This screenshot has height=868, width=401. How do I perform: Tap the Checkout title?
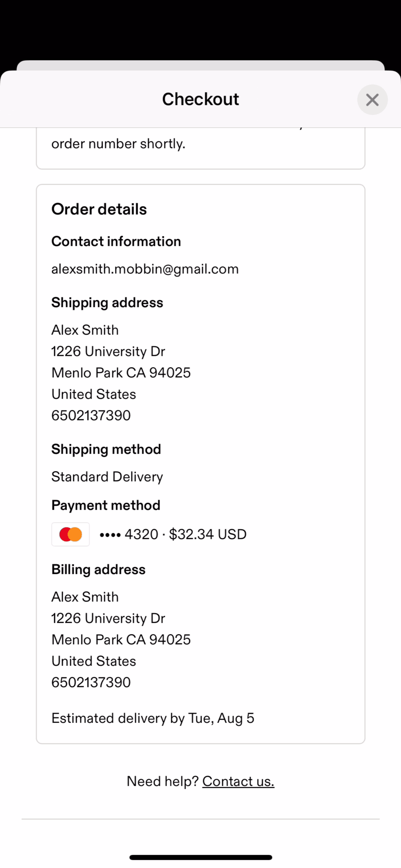201,99
